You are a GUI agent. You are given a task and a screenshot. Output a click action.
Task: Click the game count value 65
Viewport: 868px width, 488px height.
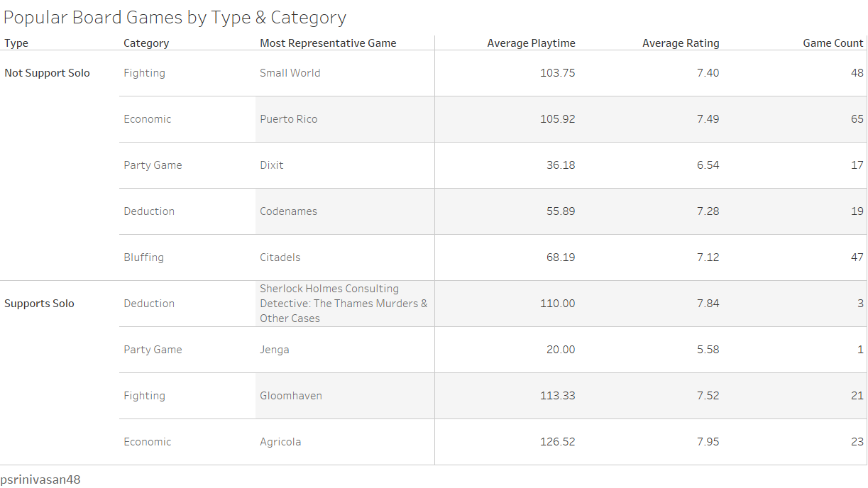(857, 119)
